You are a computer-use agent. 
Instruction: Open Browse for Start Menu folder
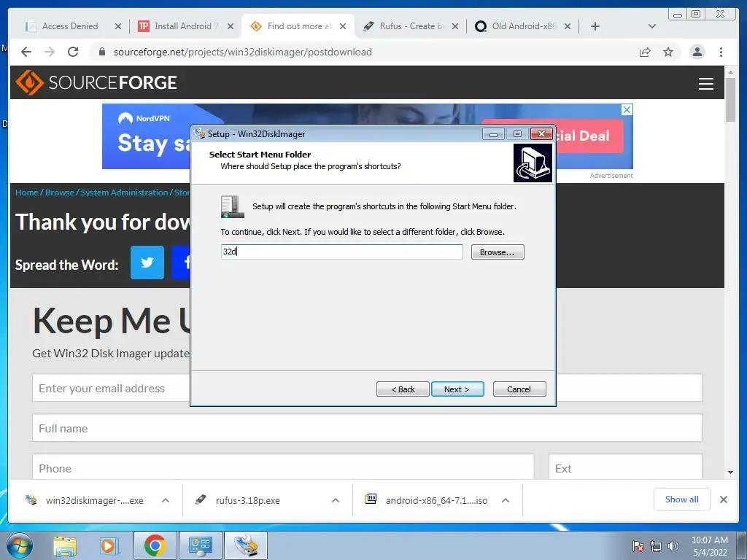point(498,252)
